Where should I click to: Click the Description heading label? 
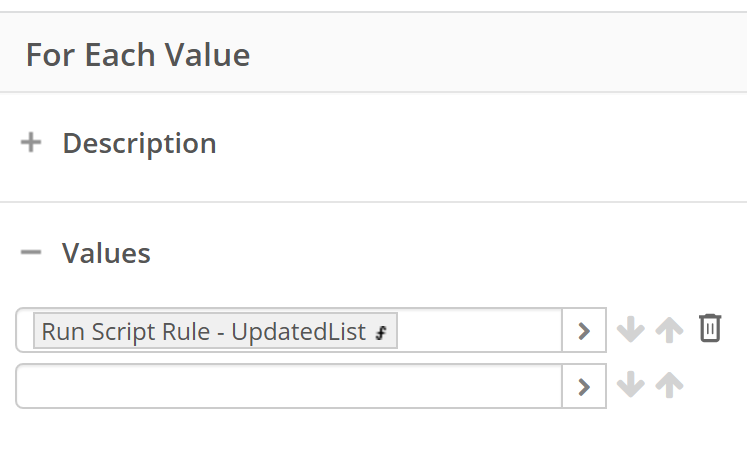click(x=140, y=143)
